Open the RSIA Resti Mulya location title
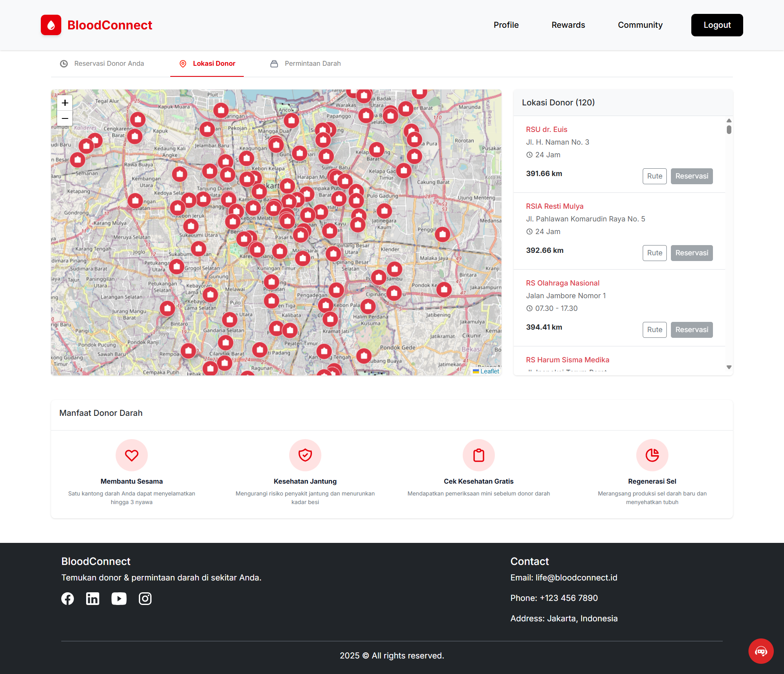Screen dimensions: 784x674 (555, 206)
